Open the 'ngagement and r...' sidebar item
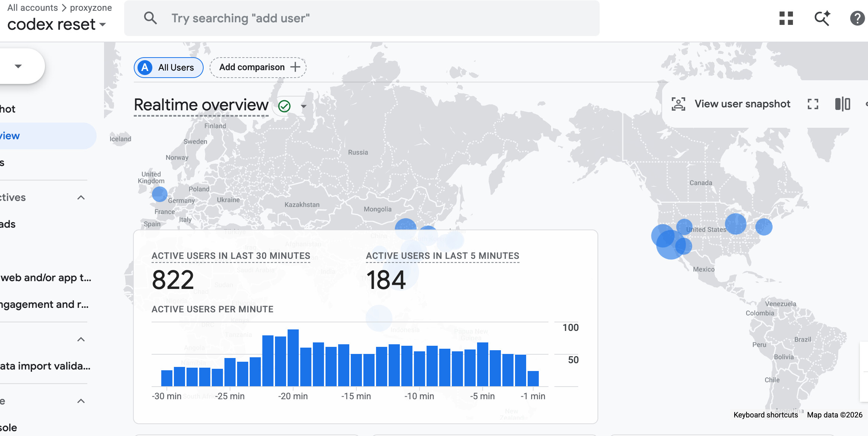Image resolution: width=868 pixels, height=436 pixels. coord(44,305)
